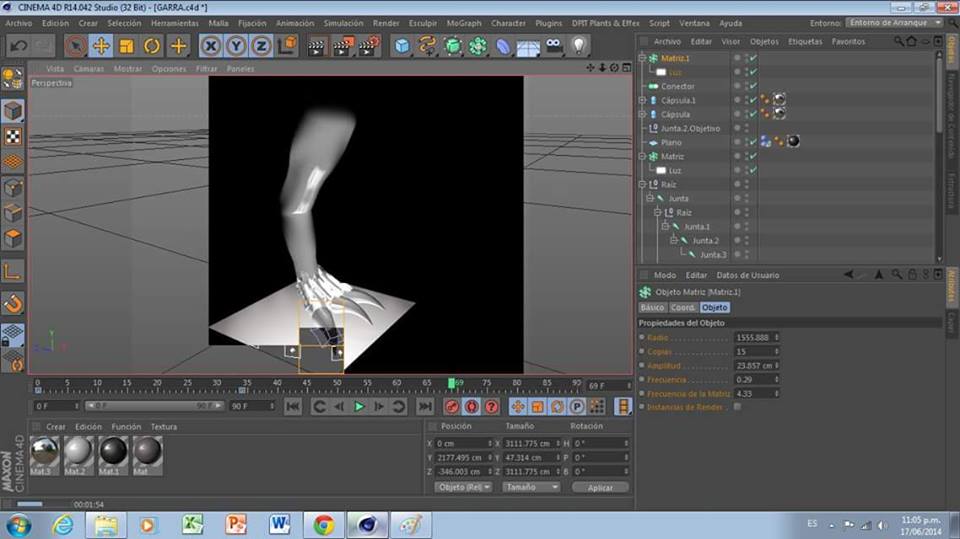The height and width of the screenshot is (539, 960).
Task: Toggle Instancias de Render checkbox
Action: pyautogui.click(x=738, y=407)
